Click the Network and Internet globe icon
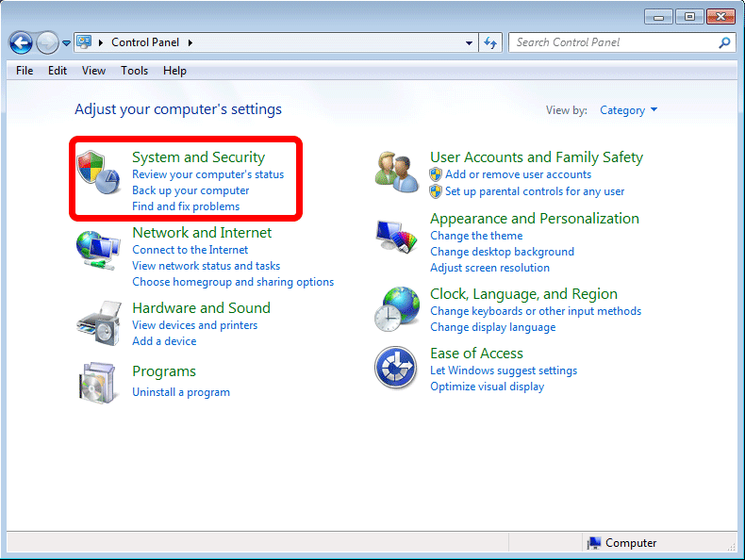The width and height of the screenshot is (745, 560). click(98, 250)
